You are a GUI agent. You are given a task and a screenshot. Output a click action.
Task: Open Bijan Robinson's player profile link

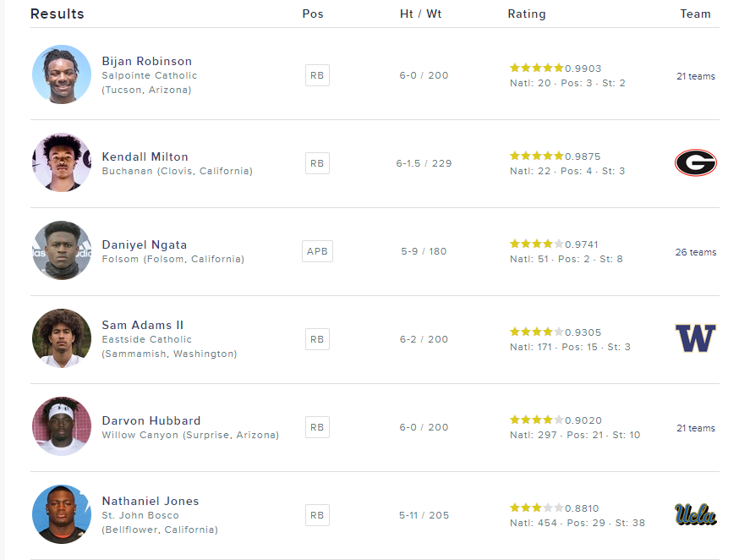[146, 61]
